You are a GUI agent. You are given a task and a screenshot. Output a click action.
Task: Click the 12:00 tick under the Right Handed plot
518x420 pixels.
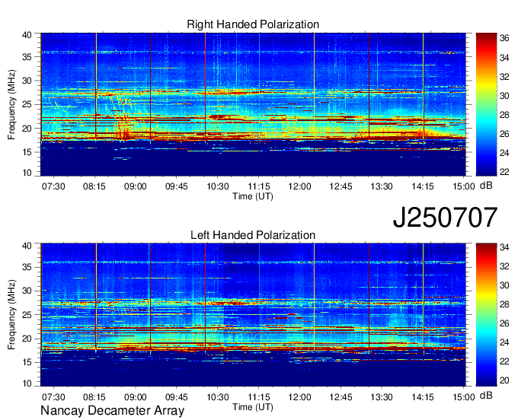(x=299, y=186)
